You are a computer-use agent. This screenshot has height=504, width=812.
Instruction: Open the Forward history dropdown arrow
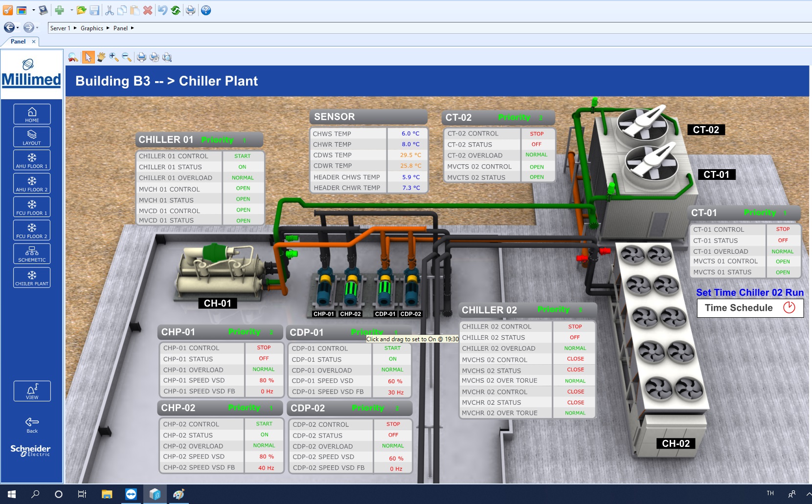37,28
